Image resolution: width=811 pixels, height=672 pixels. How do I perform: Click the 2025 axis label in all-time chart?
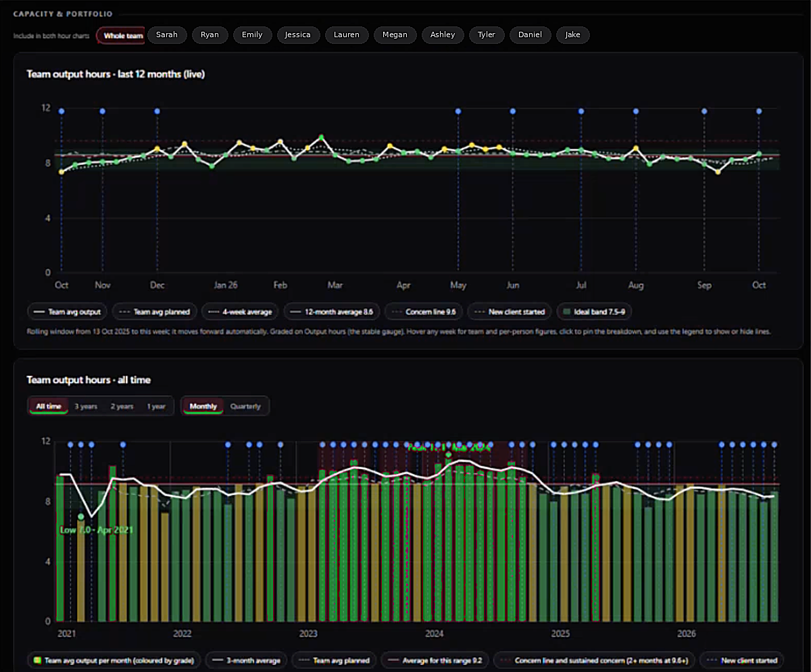click(x=560, y=633)
